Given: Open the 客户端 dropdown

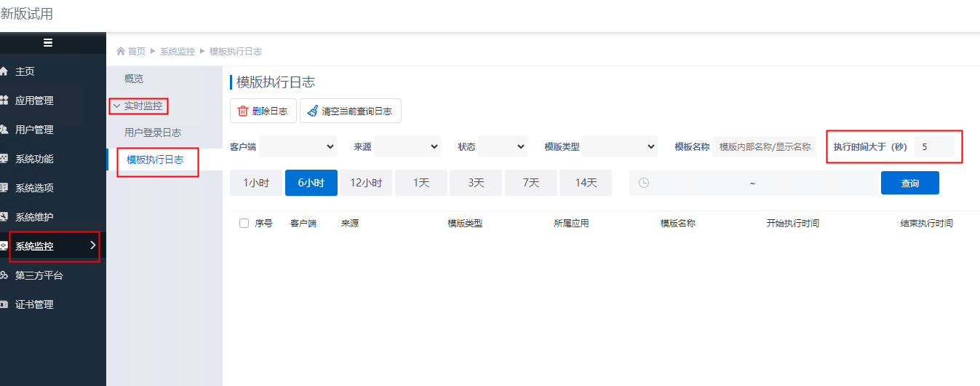Looking at the screenshot, I should coord(298,147).
